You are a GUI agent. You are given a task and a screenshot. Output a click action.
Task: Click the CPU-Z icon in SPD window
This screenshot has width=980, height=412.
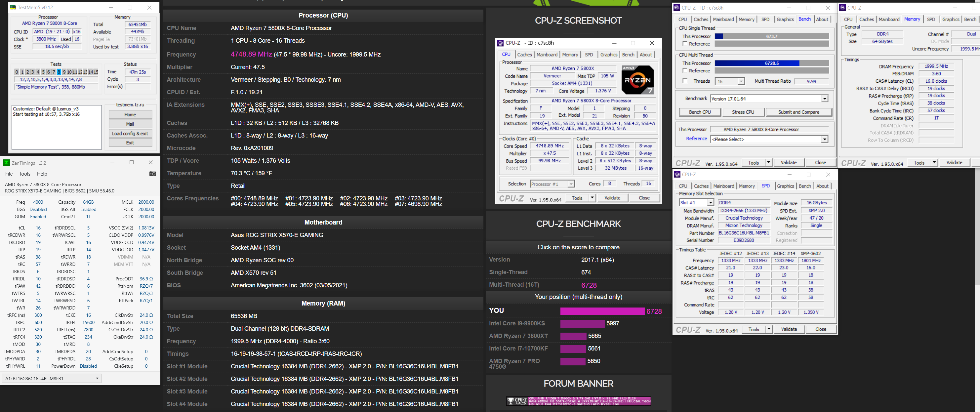coord(677,174)
